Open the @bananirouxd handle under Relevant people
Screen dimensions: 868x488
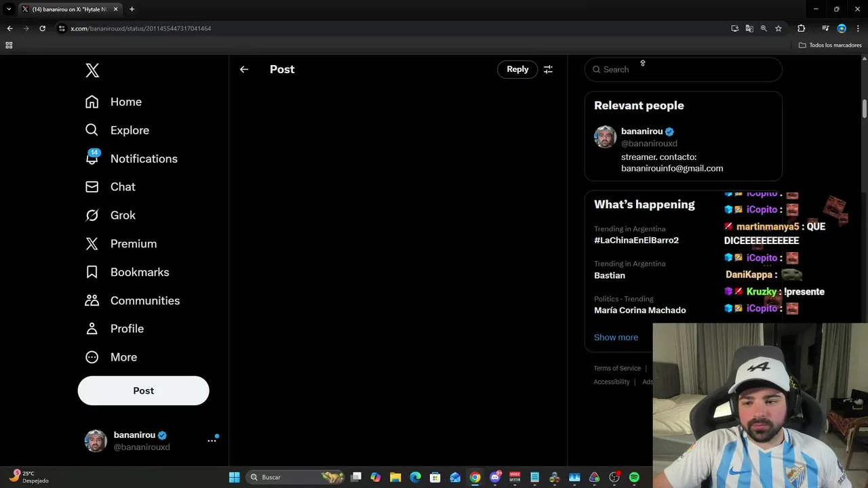(x=649, y=143)
